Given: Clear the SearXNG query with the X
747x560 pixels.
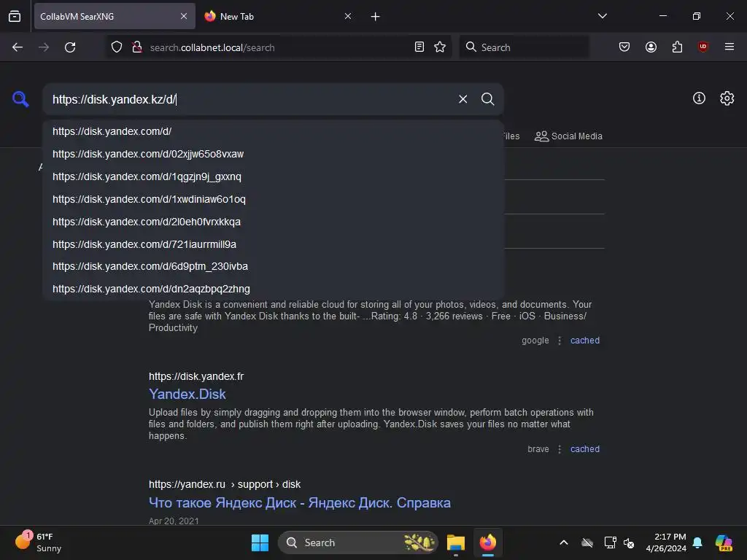Looking at the screenshot, I should click(462, 99).
